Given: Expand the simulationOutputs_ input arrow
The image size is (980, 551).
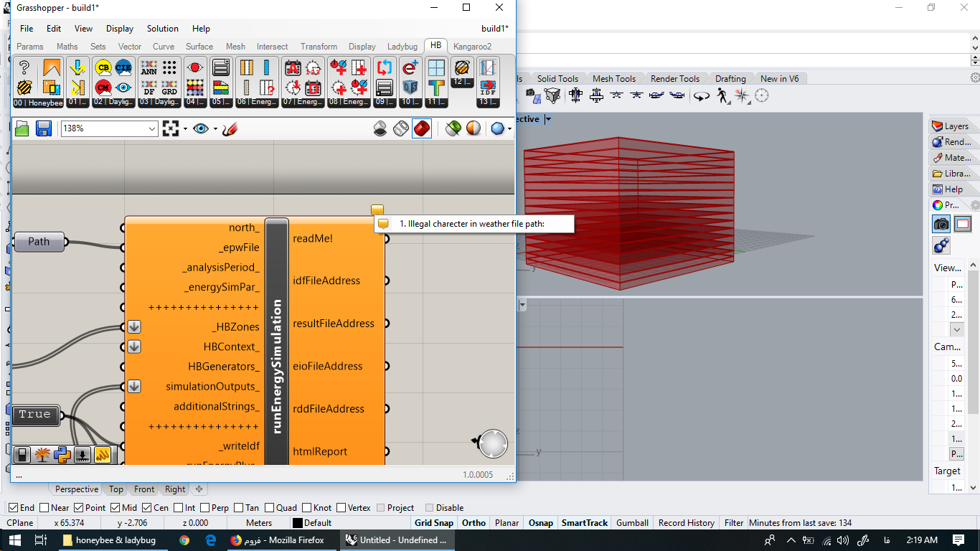Looking at the screenshot, I should (134, 387).
